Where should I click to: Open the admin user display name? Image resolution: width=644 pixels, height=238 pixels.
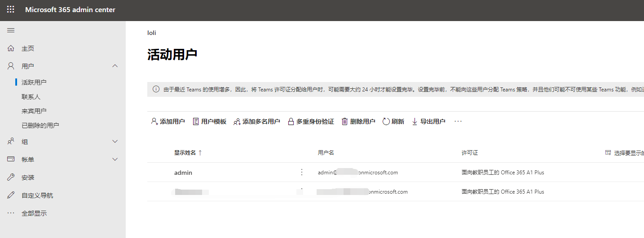[x=183, y=173]
